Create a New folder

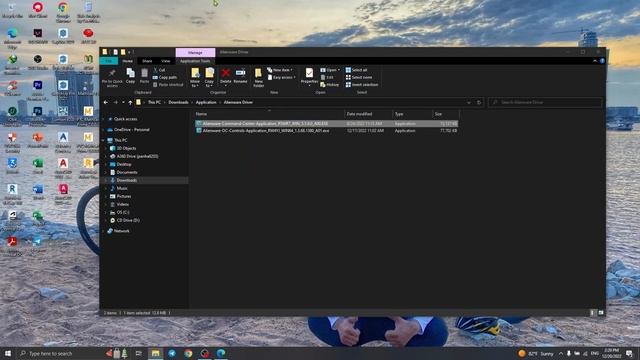coord(258,78)
